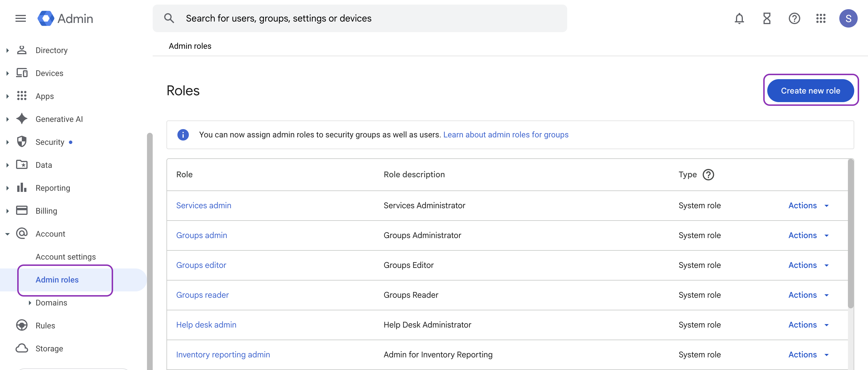Click the notifications bell icon
This screenshot has height=370, width=868.
point(739,18)
